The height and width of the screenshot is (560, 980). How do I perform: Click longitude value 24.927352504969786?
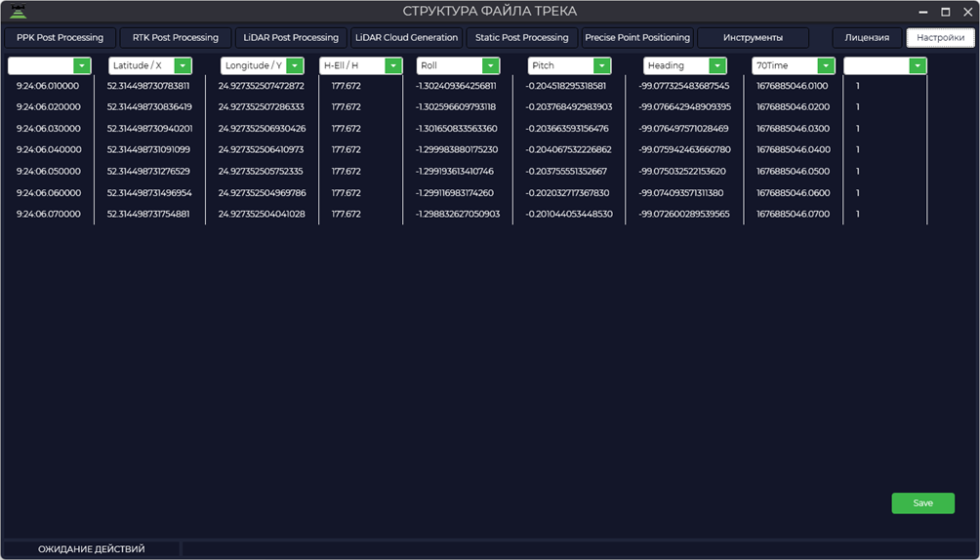point(262,193)
